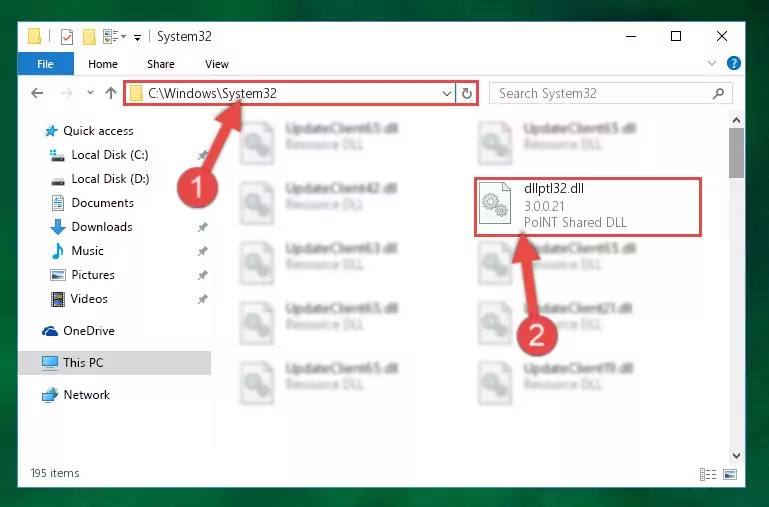Click the Back navigation arrow
769x507 pixels.
[x=37, y=93]
